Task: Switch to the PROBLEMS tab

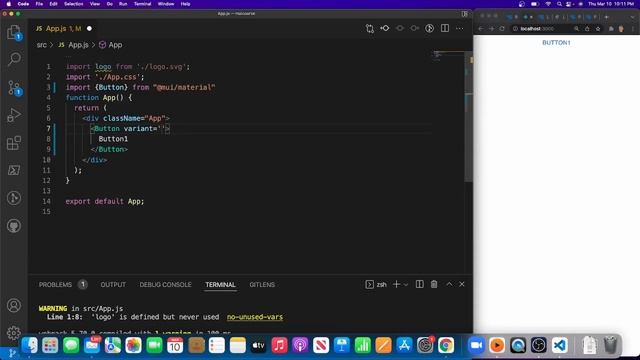Action: click(x=55, y=284)
